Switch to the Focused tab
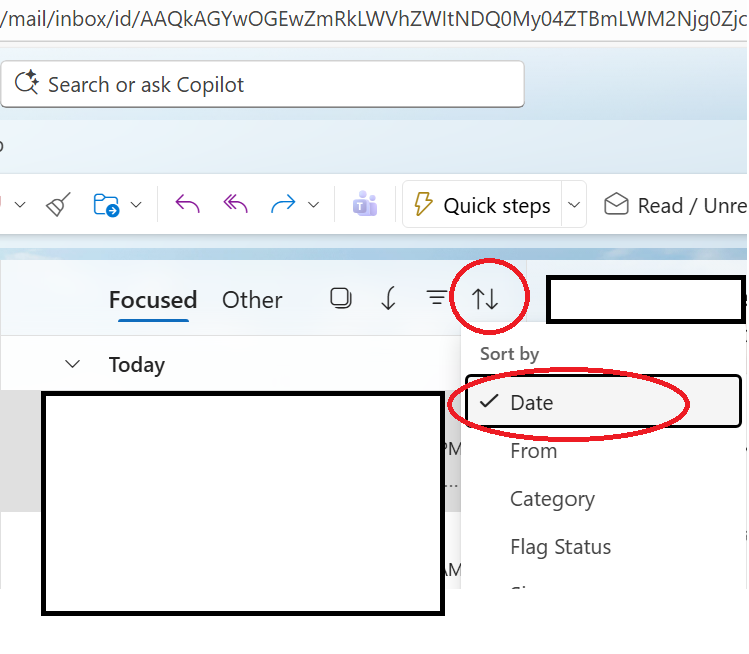749x654 pixels. click(x=153, y=300)
